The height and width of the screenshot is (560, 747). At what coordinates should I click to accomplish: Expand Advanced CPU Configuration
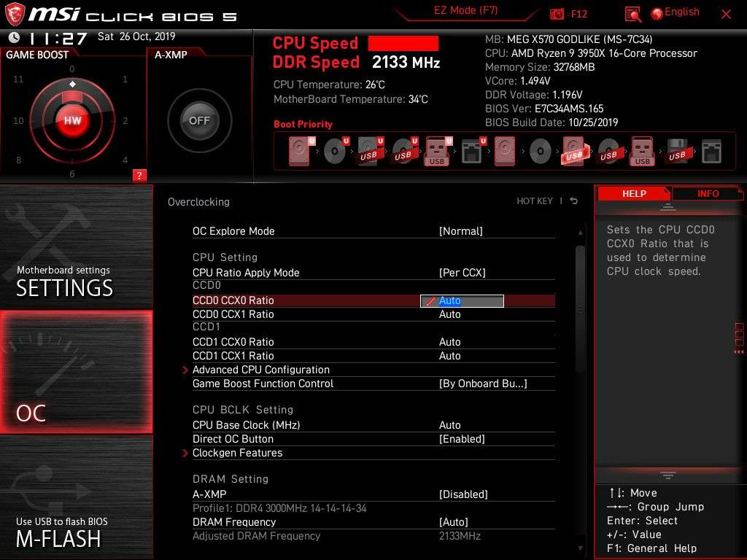[261, 370]
